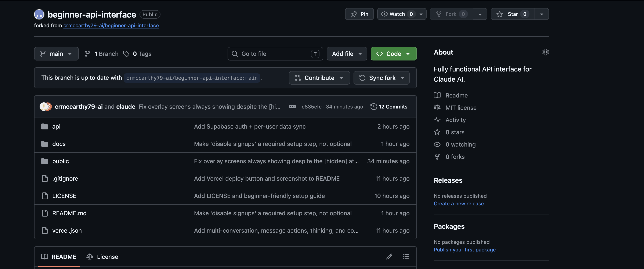Edit README using the pencil icon

(389, 257)
